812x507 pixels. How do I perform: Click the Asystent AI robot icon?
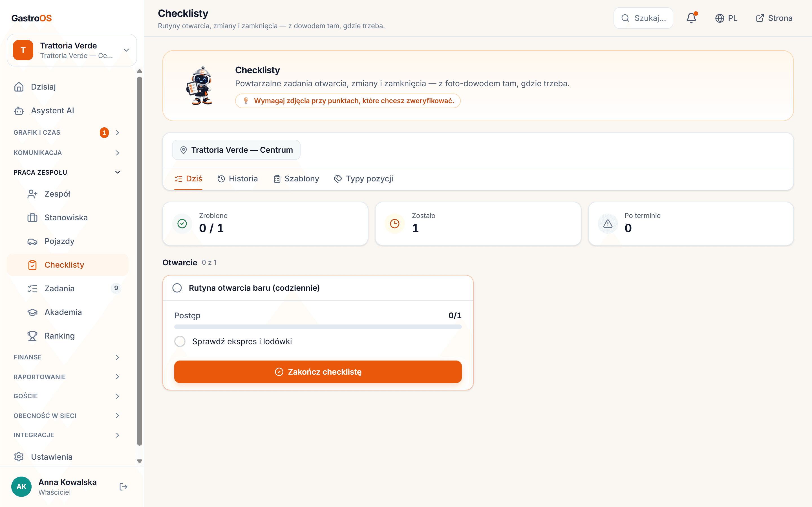coord(19,111)
